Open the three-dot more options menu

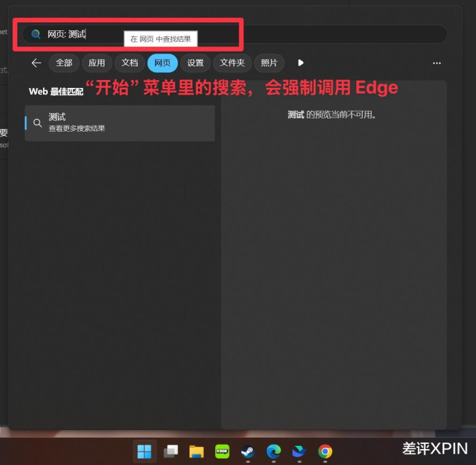point(436,63)
